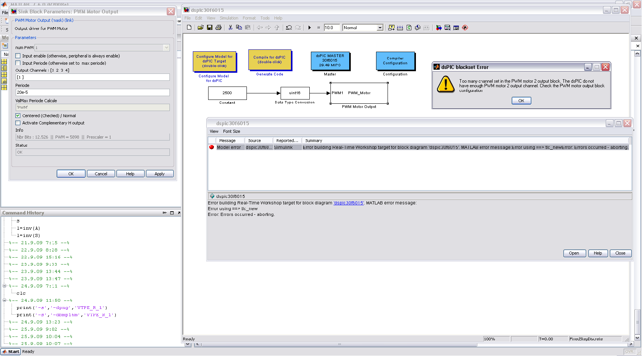Check Activate Complementary H output

point(18,123)
